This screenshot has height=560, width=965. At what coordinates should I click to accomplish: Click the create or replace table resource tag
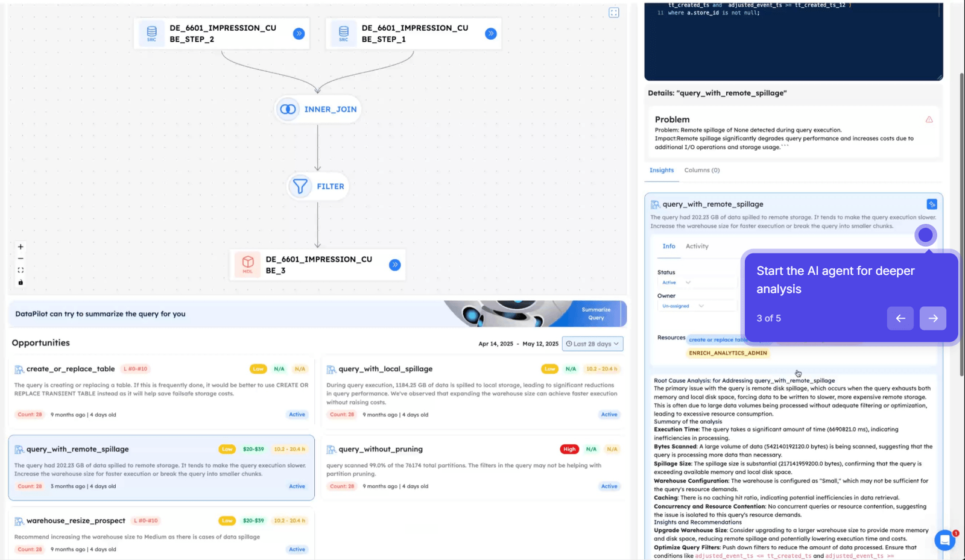click(718, 340)
